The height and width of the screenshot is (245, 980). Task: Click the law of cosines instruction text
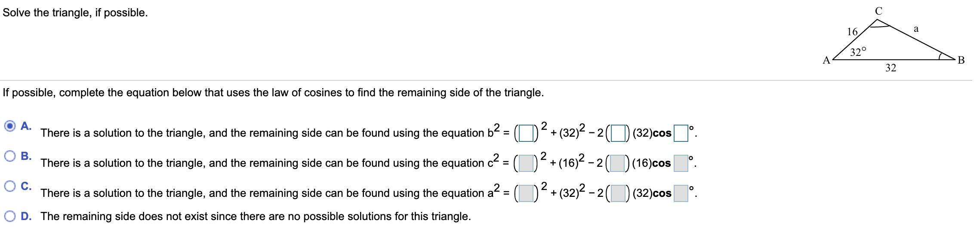273,93
